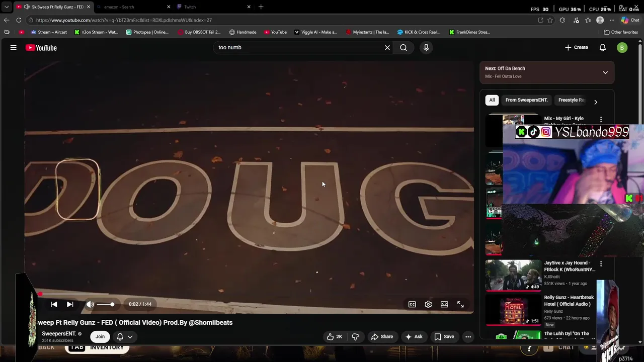Enter fullscreen mode in the player

click(x=460, y=304)
